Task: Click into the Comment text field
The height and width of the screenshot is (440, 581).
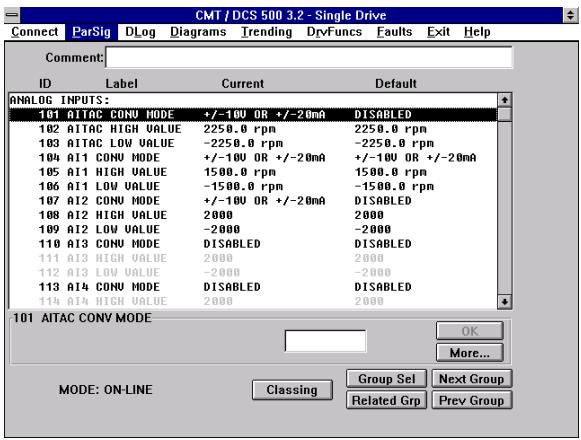Action: pyautogui.click(x=309, y=57)
